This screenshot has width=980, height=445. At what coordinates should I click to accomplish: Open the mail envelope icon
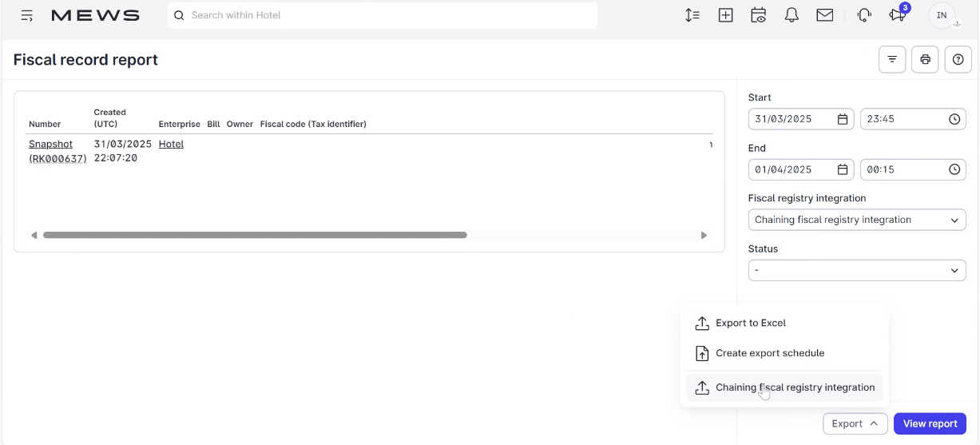pos(825,15)
